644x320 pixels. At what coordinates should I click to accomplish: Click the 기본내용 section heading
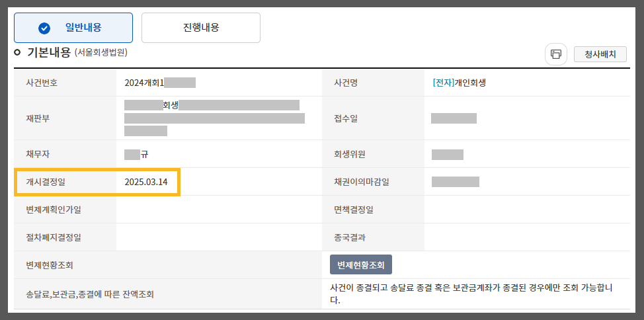49,53
